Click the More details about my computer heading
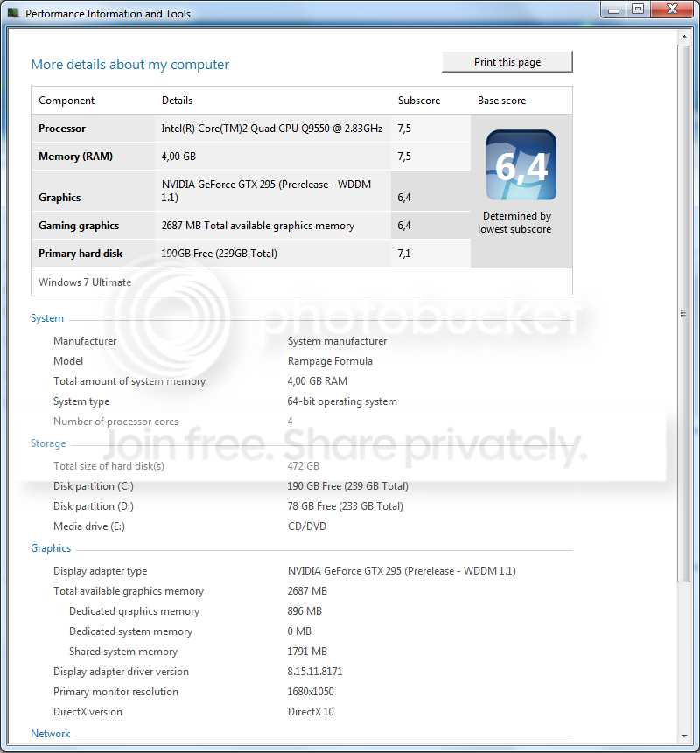The height and width of the screenshot is (753, 700). point(129,65)
